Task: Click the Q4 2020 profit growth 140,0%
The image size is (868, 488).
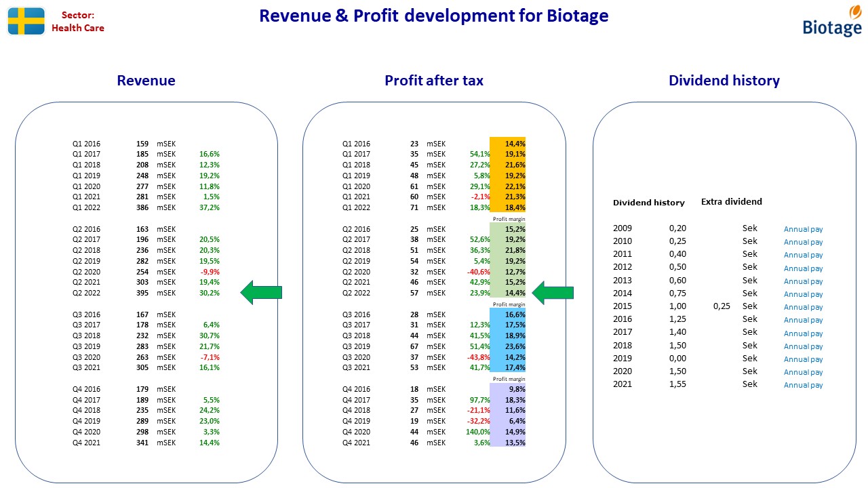Action: [477, 432]
